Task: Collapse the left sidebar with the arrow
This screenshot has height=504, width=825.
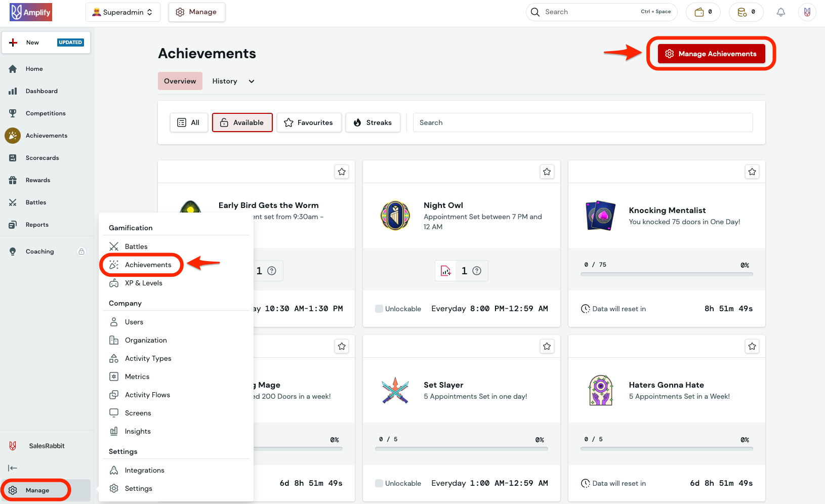Action: (x=12, y=468)
